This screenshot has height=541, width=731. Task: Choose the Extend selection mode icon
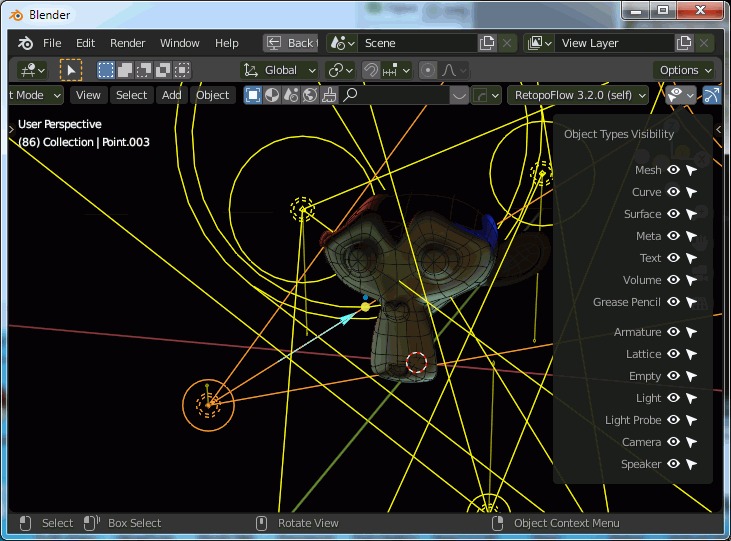(x=125, y=70)
